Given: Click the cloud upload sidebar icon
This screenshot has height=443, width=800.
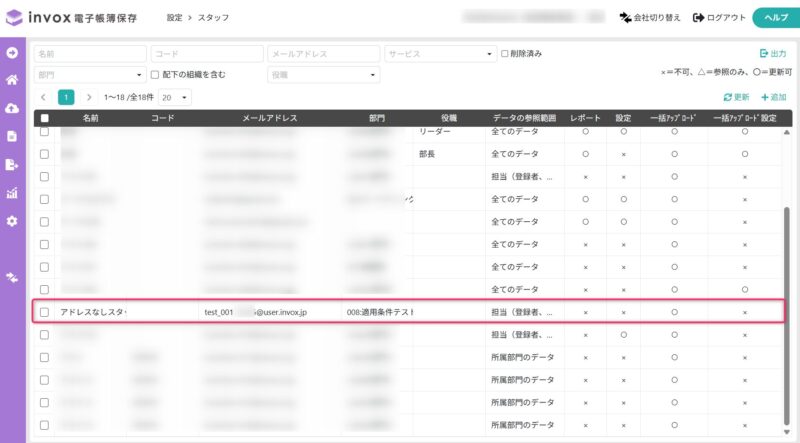Looking at the screenshot, I should coord(12,108).
